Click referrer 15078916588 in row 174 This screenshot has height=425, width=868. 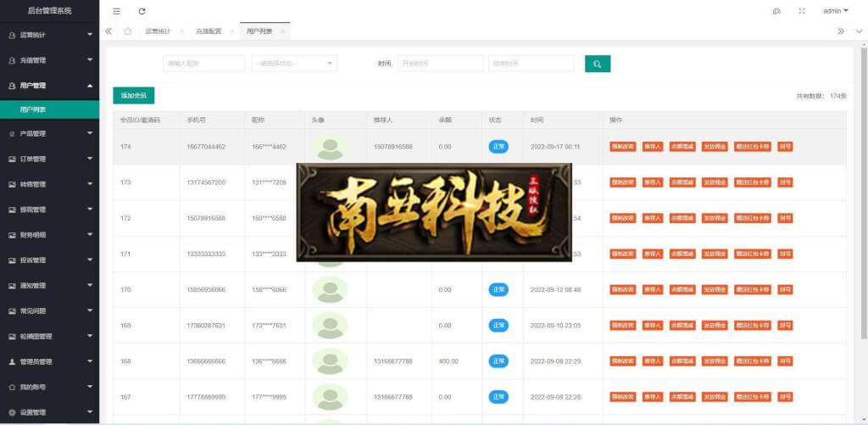coord(393,147)
